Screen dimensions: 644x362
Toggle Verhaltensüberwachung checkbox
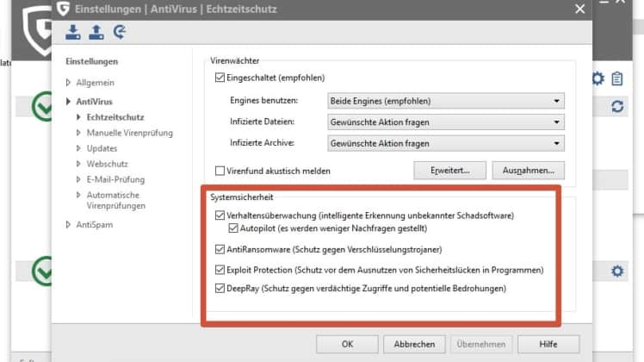[x=220, y=215]
